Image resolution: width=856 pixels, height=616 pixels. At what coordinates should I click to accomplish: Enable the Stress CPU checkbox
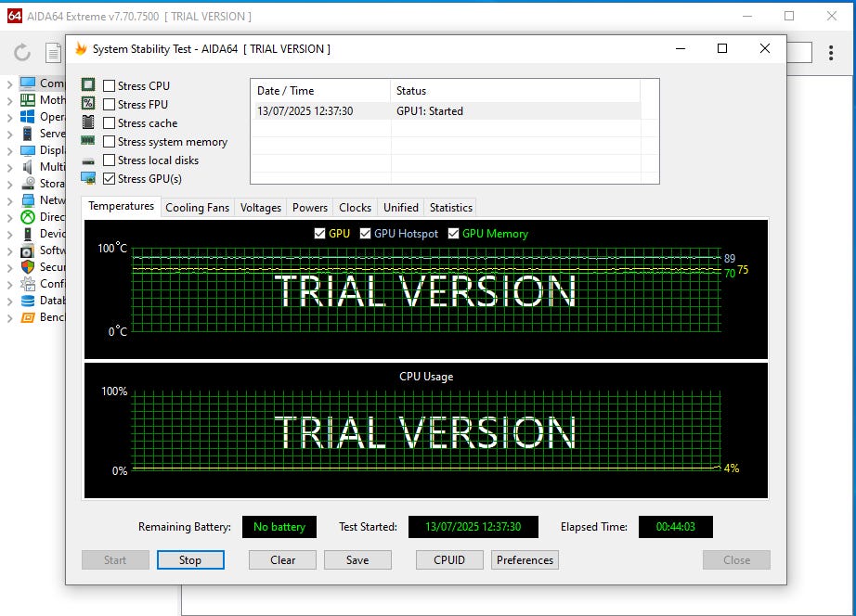coord(110,86)
